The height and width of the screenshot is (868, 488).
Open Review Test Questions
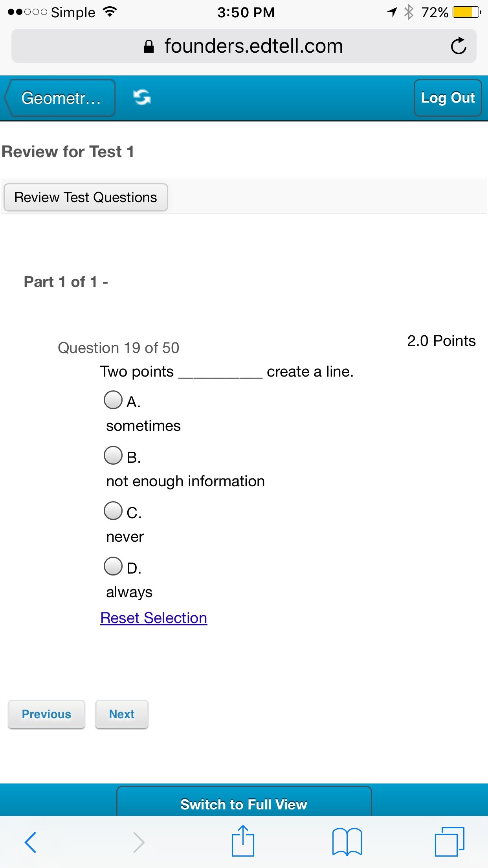pos(86,197)
